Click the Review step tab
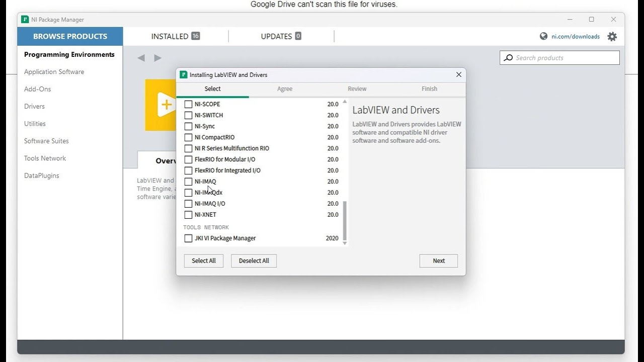 click(357, 88)
